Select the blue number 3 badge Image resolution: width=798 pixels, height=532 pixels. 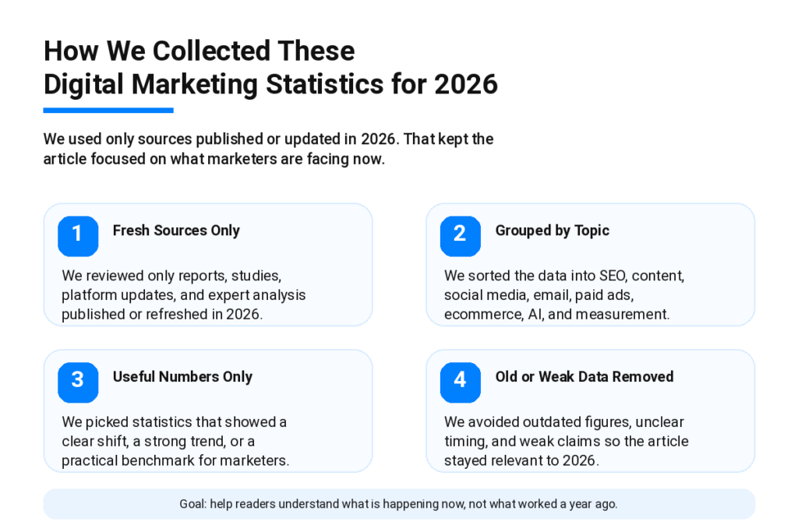(x=78, y=382)
